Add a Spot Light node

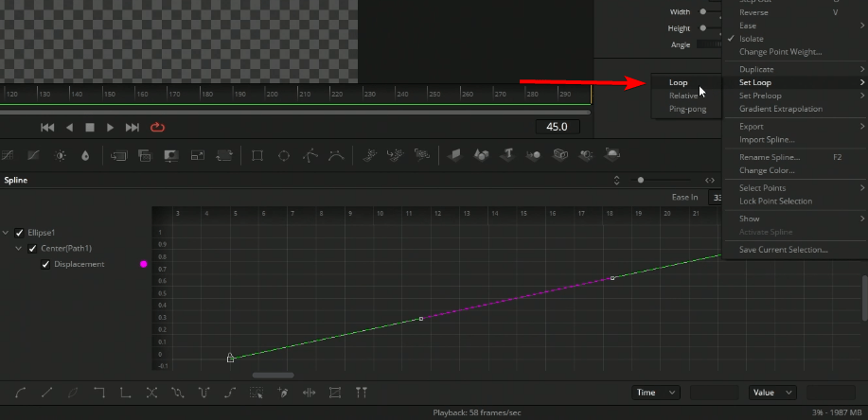587,155
